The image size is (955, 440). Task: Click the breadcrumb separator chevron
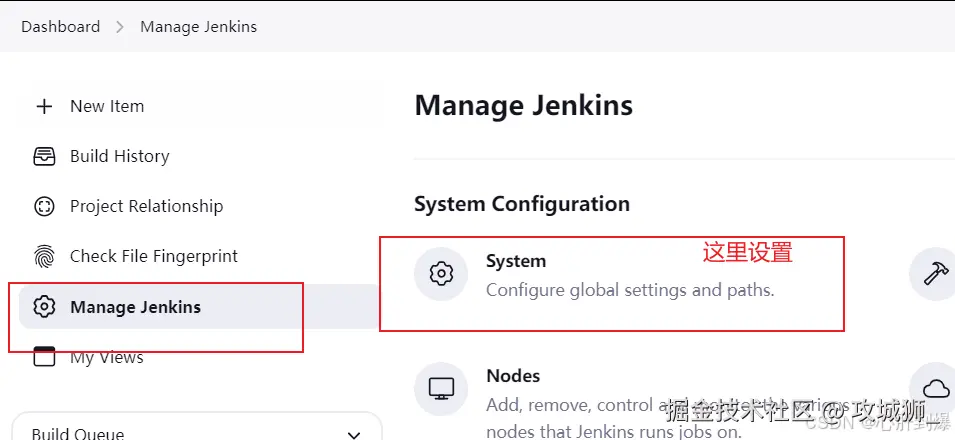tap(120, 27)
